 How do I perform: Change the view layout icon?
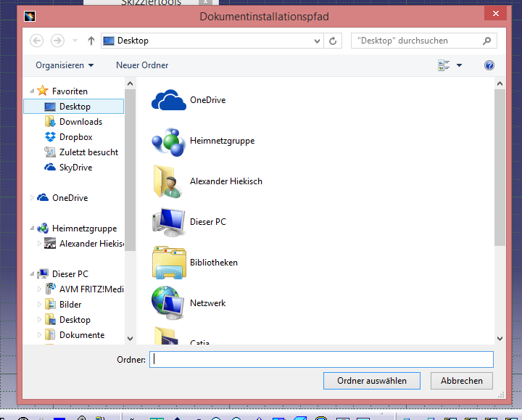pyautogui.click(x=444, y=65)
